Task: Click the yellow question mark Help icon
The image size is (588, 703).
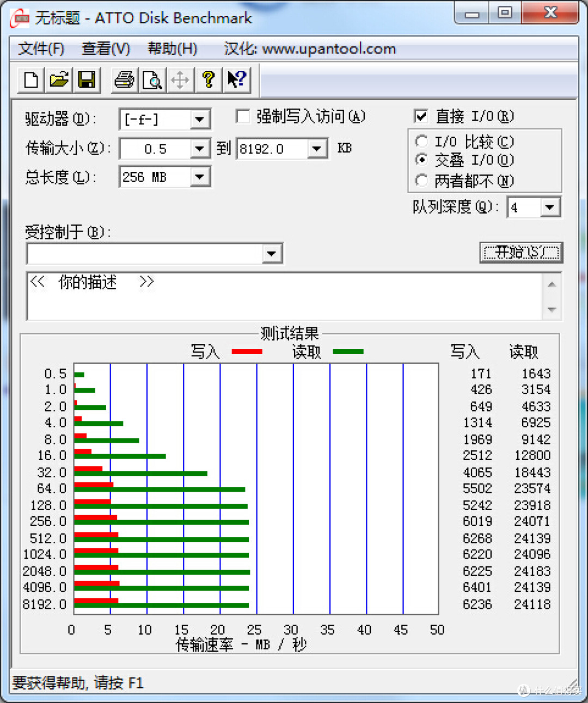Action: click(208, 80)
